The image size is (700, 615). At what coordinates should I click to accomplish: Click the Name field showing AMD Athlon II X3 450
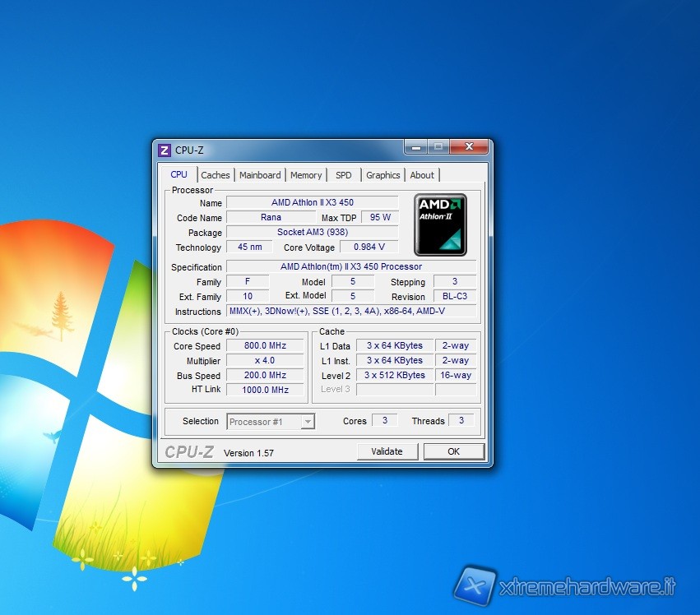click(x=313, y=202)
